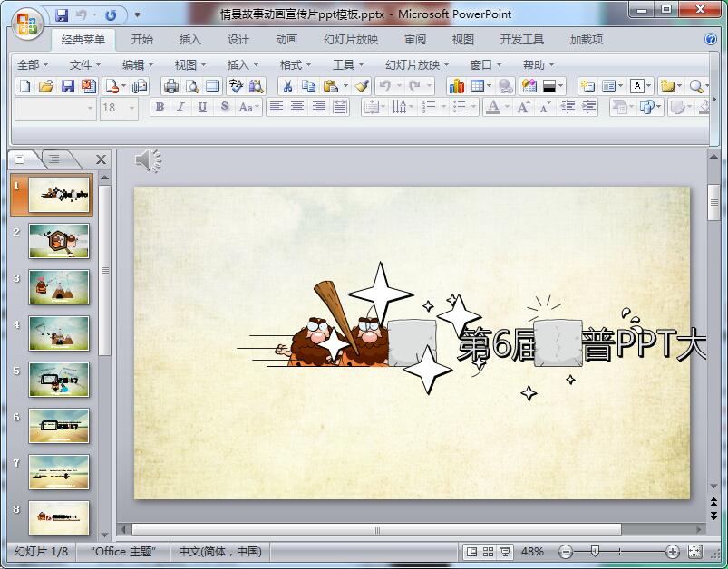Open the 文件 dropdown menu
The width and height of the screenshot is (728, 569).
pos(84,65)
